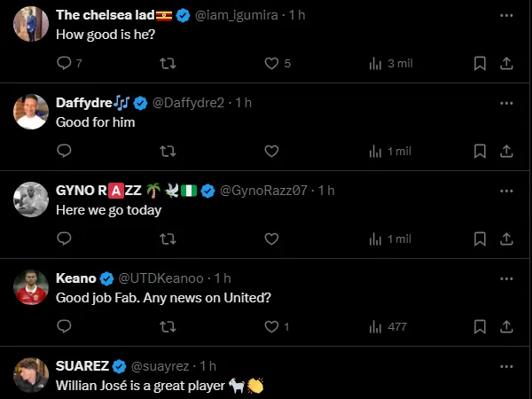The height and width of the screenshot is (399, 532).
Task: Share The chelsea lad's tweet
Action: point(506,63)
